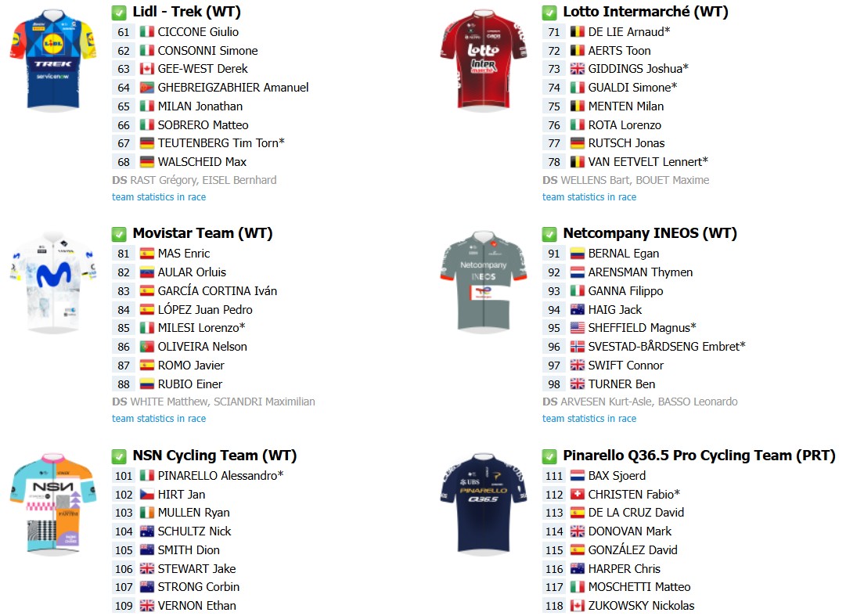Click green checkmark beside Lidl - Trek

(119, 13)
